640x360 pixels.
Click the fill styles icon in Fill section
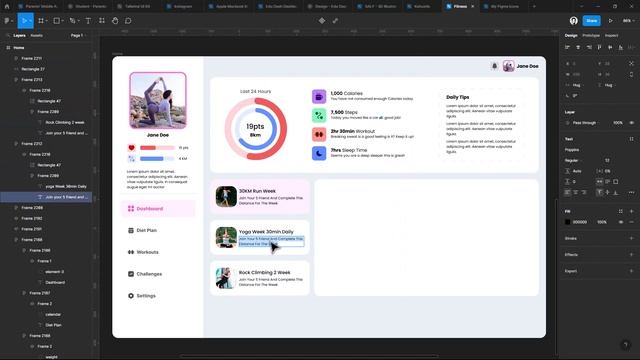click(x=621, y=211)
